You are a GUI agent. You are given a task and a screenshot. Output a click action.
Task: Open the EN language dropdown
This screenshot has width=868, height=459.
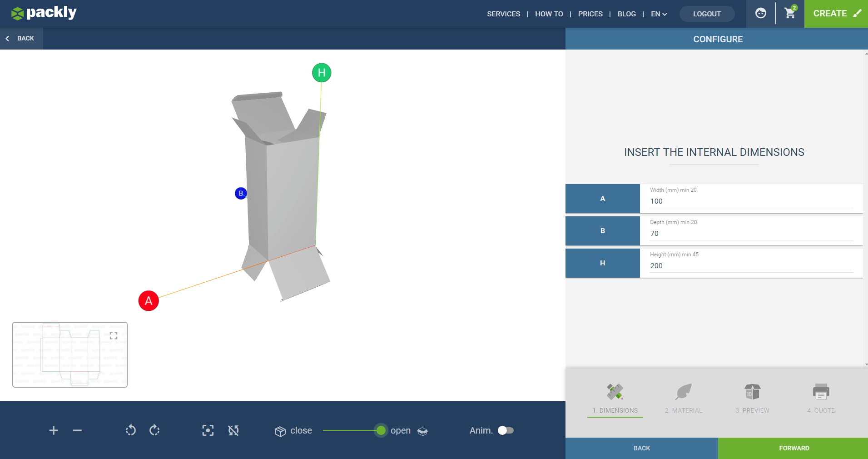tap(659, 14)
